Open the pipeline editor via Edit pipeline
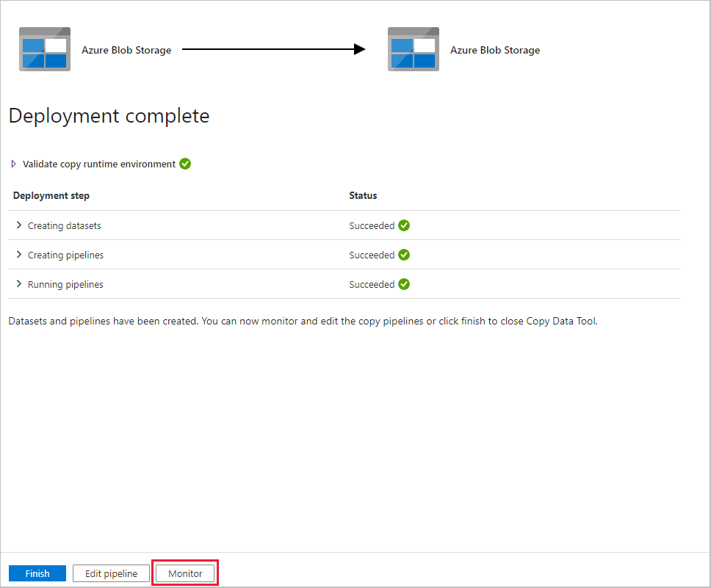711x588 pixels. pos(111,573)
